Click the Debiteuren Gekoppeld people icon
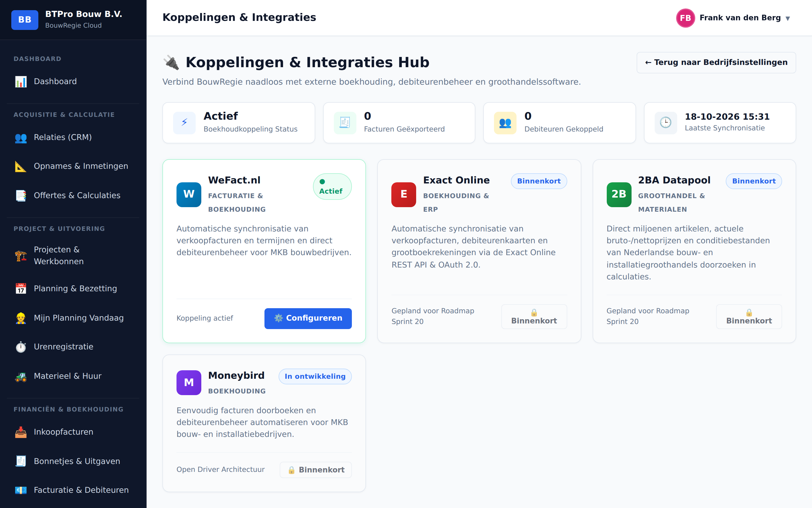 505,123
